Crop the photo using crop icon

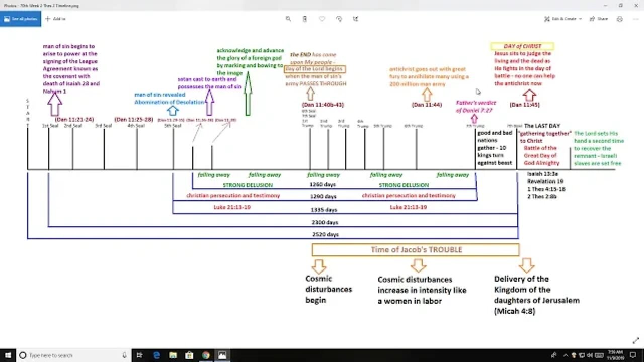click(x=356, y=19)
